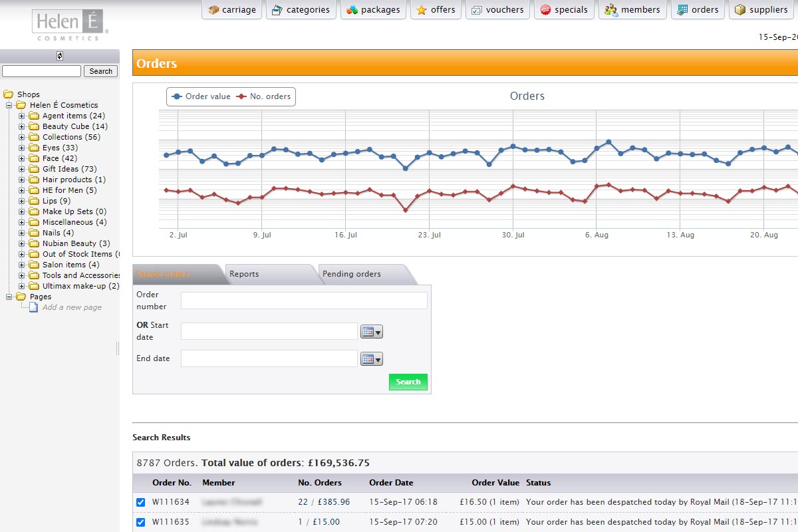Switch to the Reports tab
This screenshot has height=532, width=798.
(x=244, y=274)
